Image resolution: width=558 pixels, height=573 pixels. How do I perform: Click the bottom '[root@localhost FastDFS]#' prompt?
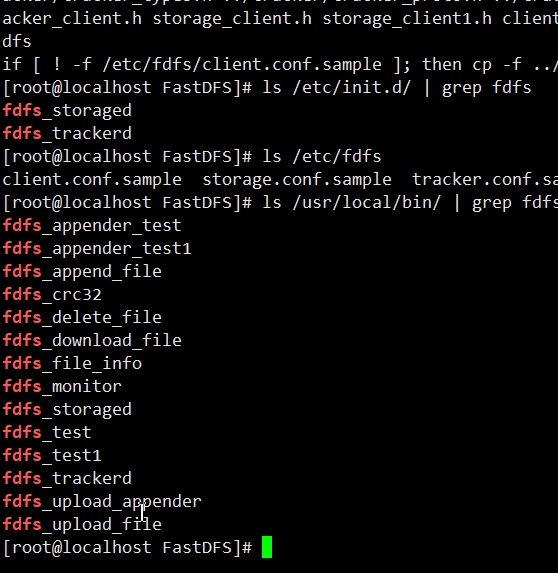point(128,547)
